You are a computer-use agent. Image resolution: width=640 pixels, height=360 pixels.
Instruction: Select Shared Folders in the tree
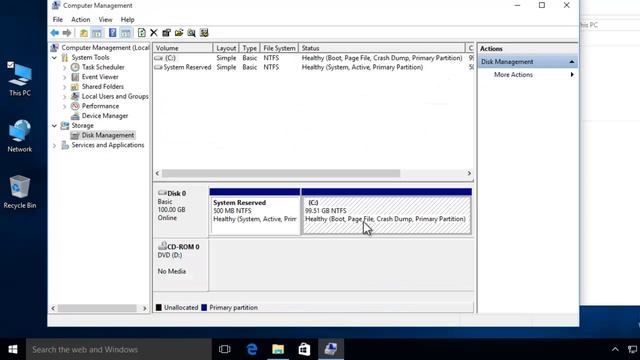[x=102, y=87]
